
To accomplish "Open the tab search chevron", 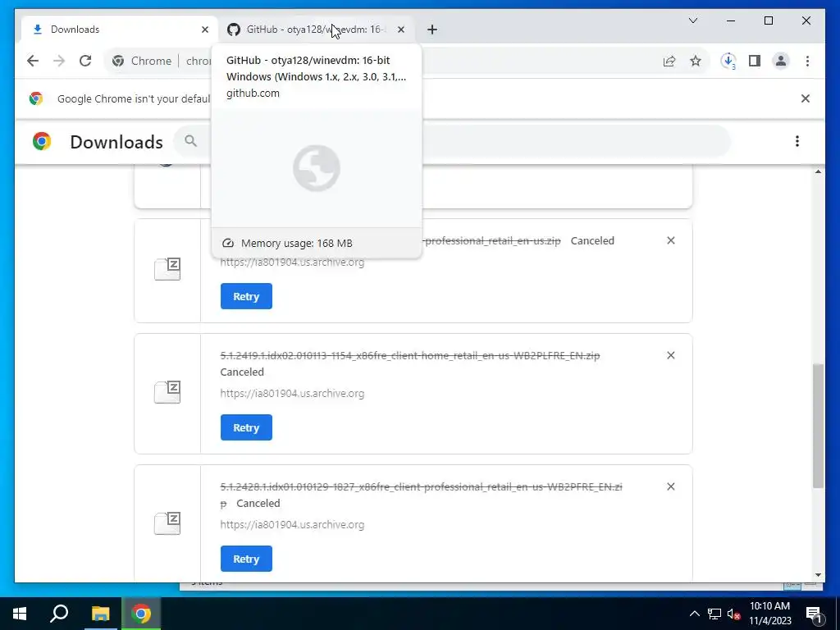I will 692,21.
